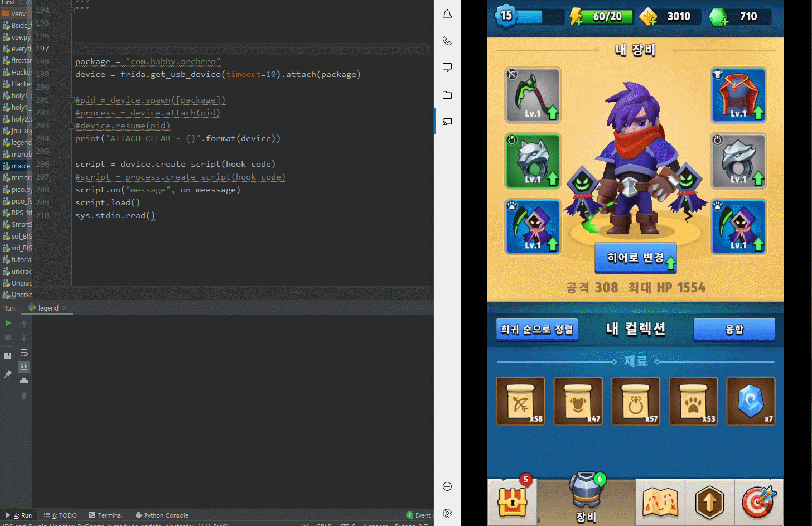Screen dimensions: 812x526
Task: Select the left blue pet slot
Action: coord(533,226)
